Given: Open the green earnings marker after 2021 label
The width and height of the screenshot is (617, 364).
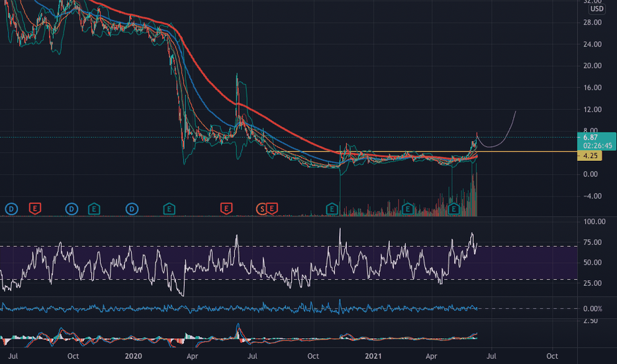Looking at the screenshot, I should 408,208.
